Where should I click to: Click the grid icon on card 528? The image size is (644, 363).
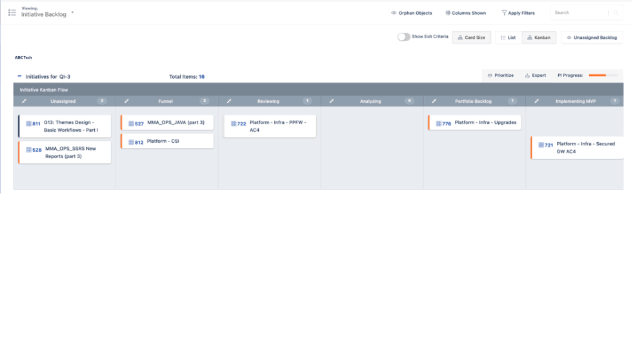pos(29,150)
